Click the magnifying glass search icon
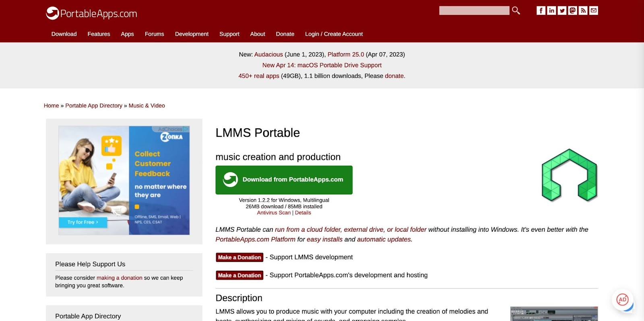 point(516,10)
